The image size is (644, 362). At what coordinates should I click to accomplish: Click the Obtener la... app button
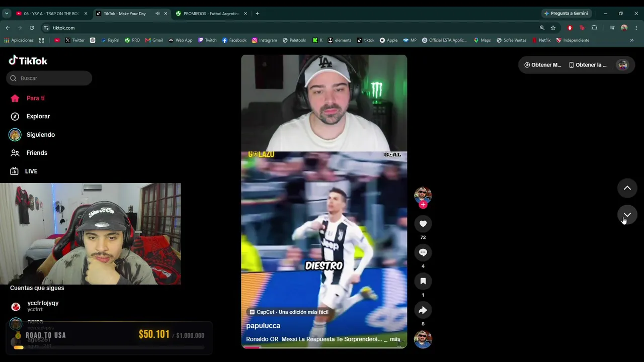coord(588,65)
